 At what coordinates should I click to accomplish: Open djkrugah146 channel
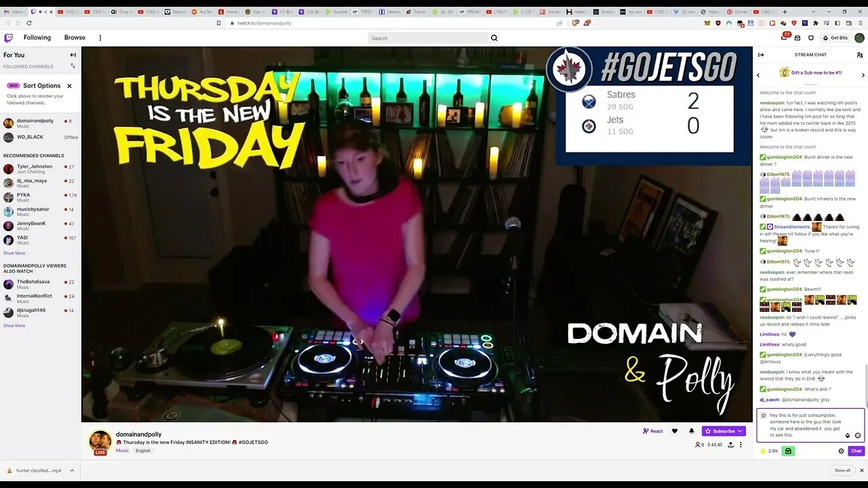click(x=41, y=312)
